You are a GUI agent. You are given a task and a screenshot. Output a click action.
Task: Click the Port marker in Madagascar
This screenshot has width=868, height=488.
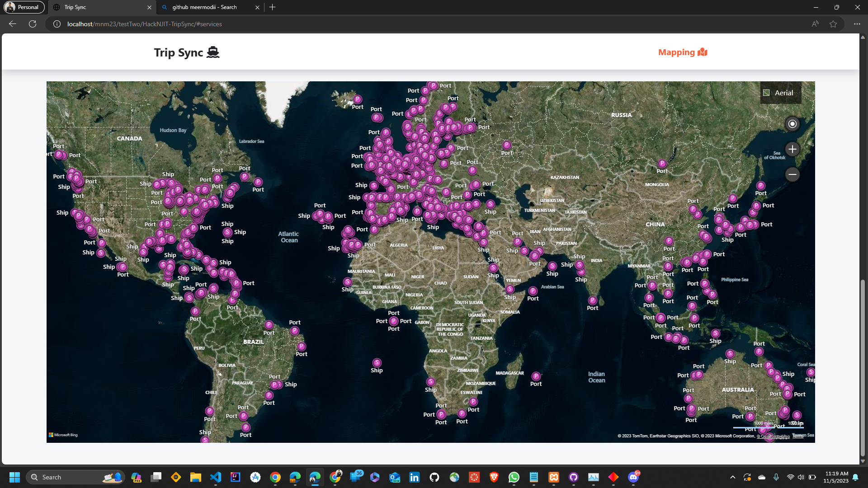click(x=536, y=376)
